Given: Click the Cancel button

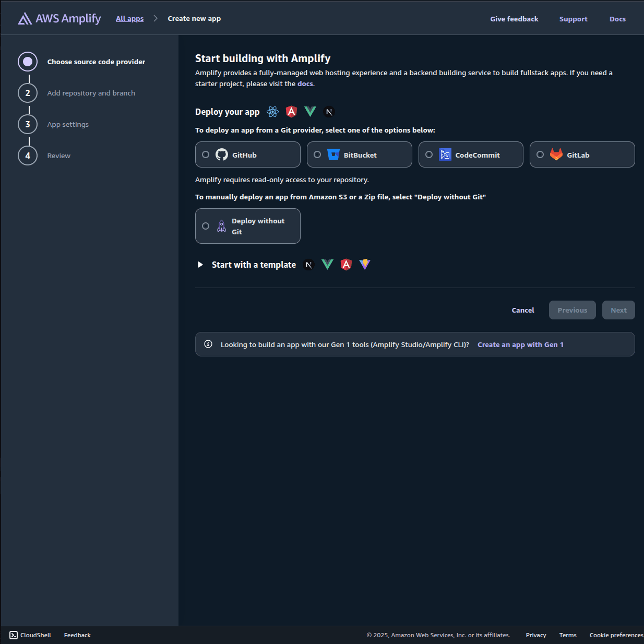Looking at the screenshot, I should point(523,310).
